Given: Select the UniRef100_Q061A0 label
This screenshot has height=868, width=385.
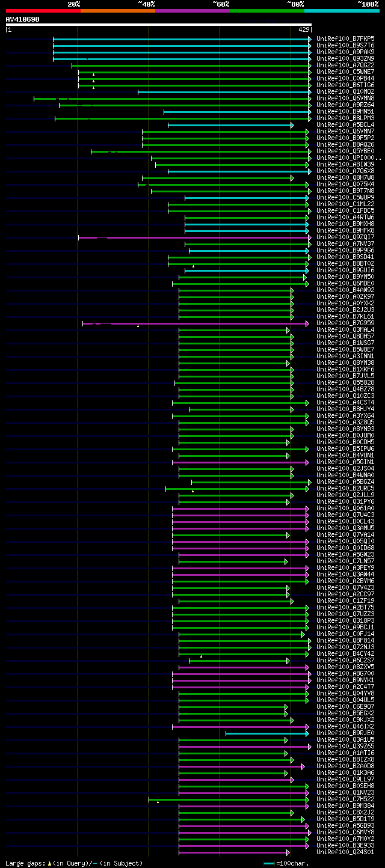Looking at the screenshot, I should [x=345, y=509].
